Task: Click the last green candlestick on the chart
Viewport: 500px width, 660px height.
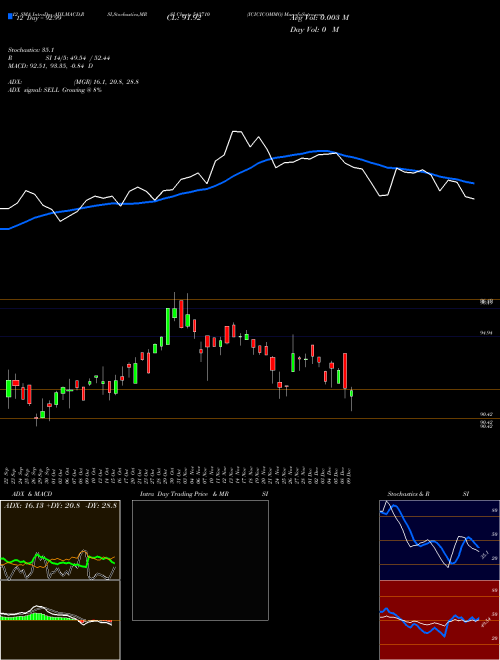Action: [351, 394]
